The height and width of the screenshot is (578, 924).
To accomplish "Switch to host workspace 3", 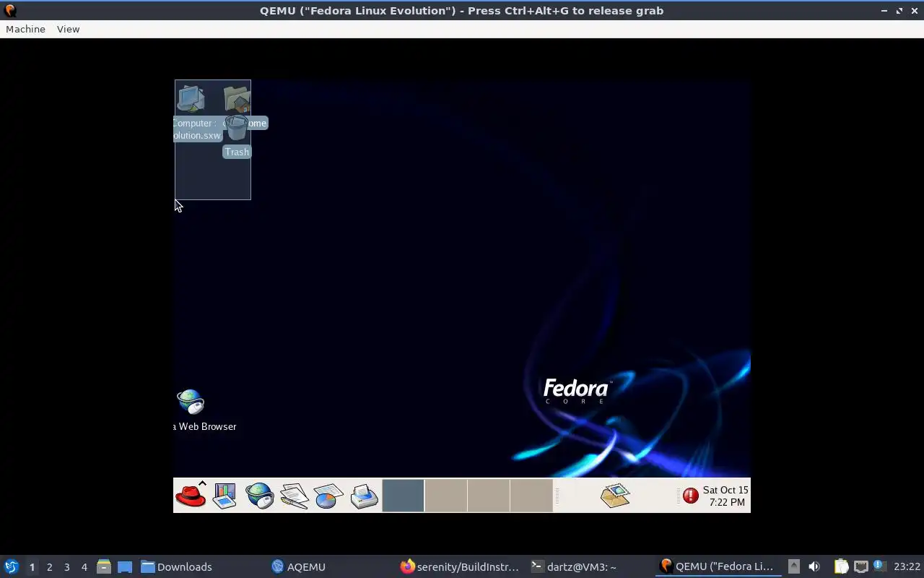I will pos(66,567).
